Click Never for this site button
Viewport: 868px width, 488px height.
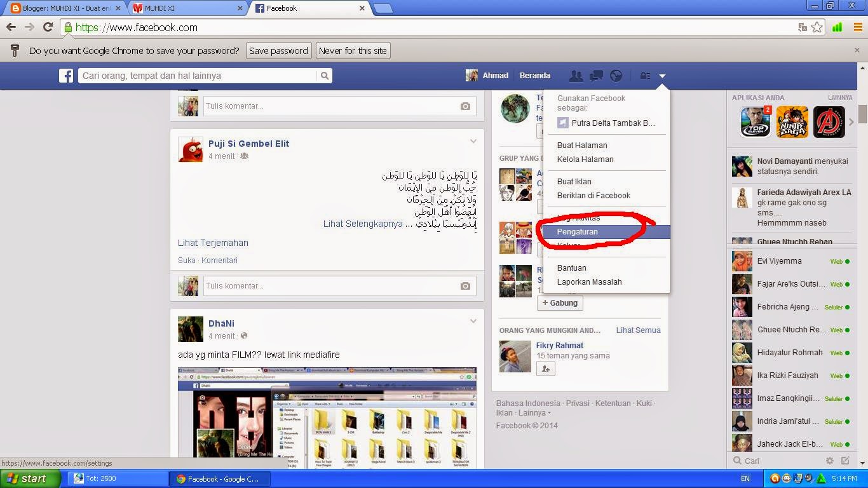click(x=353, y=51)
